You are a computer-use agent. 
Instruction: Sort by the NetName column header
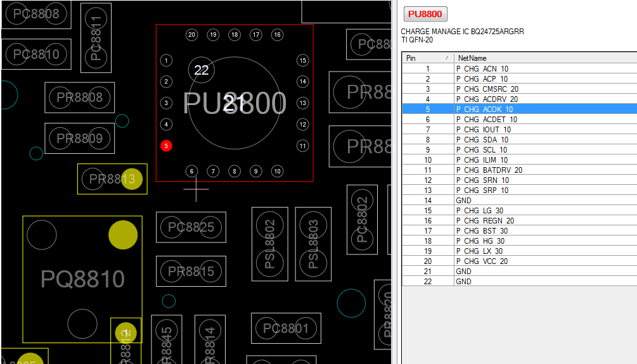pos(545,58)
